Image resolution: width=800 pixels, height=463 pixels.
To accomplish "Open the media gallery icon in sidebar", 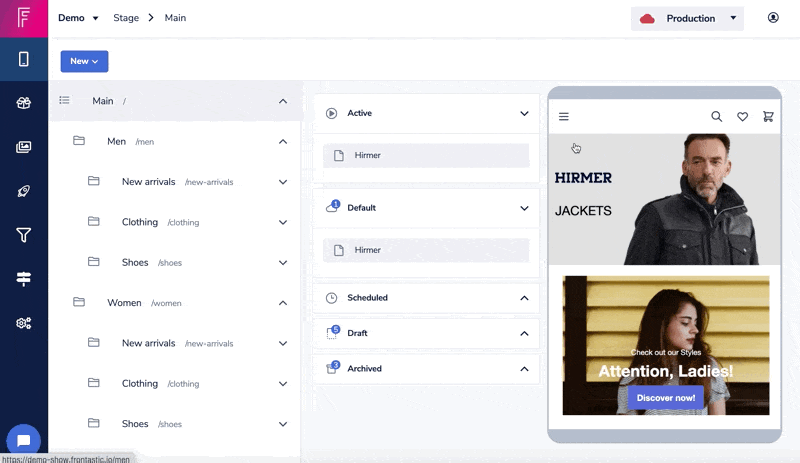I will (23, 147).
